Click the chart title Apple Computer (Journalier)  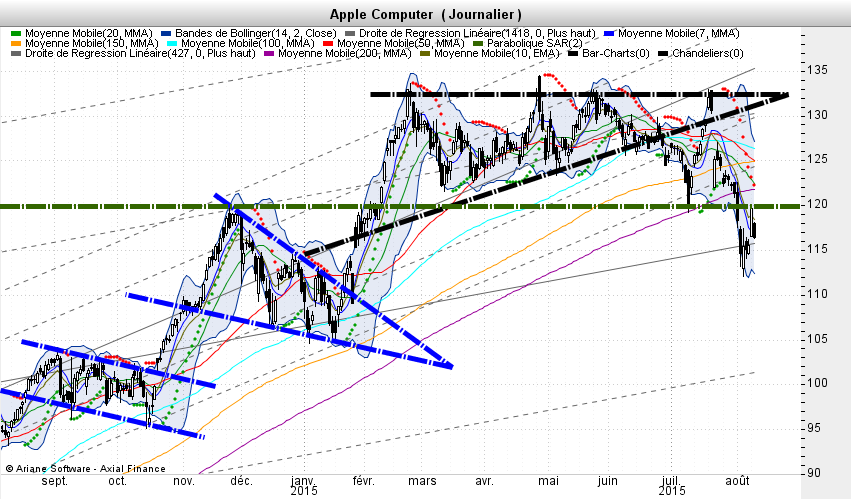tap(426, 14)
